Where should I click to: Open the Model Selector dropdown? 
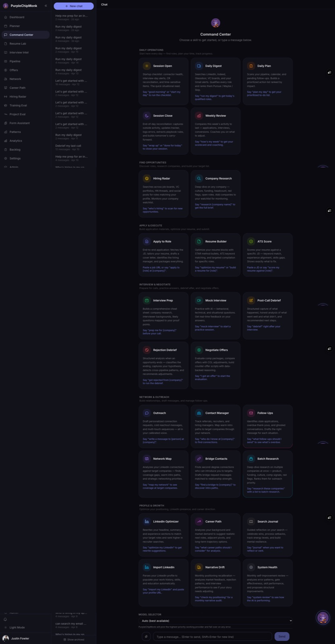215,621
